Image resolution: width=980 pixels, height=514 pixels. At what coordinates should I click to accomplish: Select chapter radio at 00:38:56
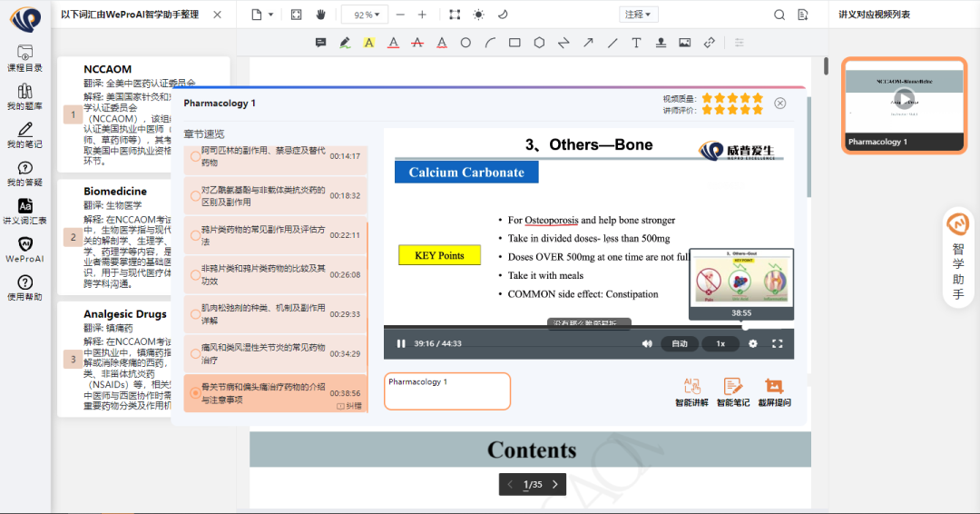pyautogui.click(x=195, y=393)
